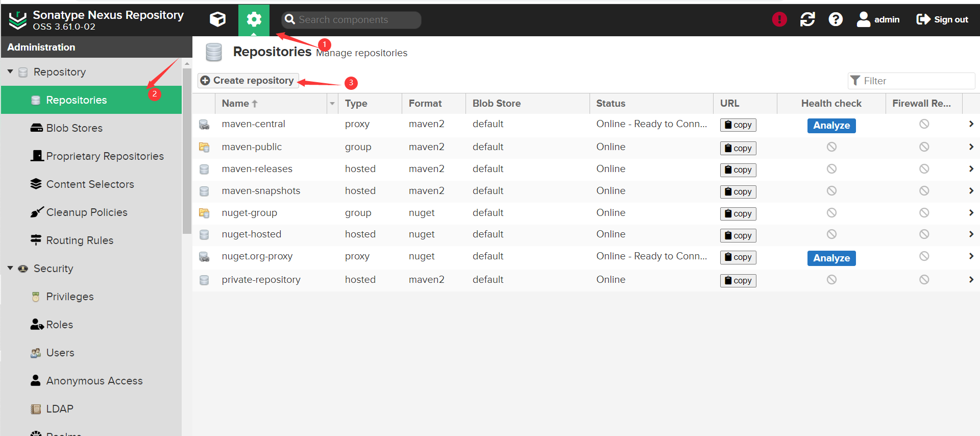Click the Search components field
The width and height of the screenshot is (980, 436).
click(x=351, y=19)
